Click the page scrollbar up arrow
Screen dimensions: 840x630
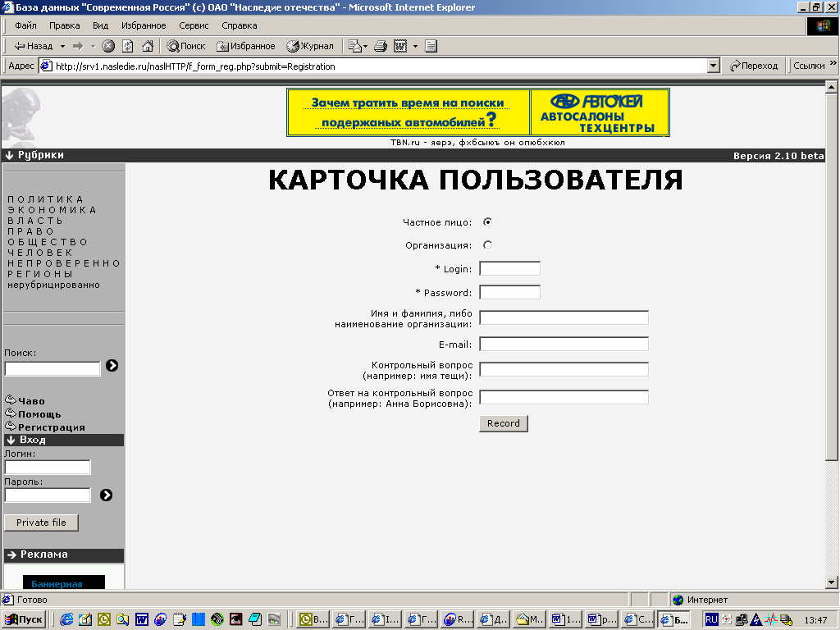coord(832,86)
